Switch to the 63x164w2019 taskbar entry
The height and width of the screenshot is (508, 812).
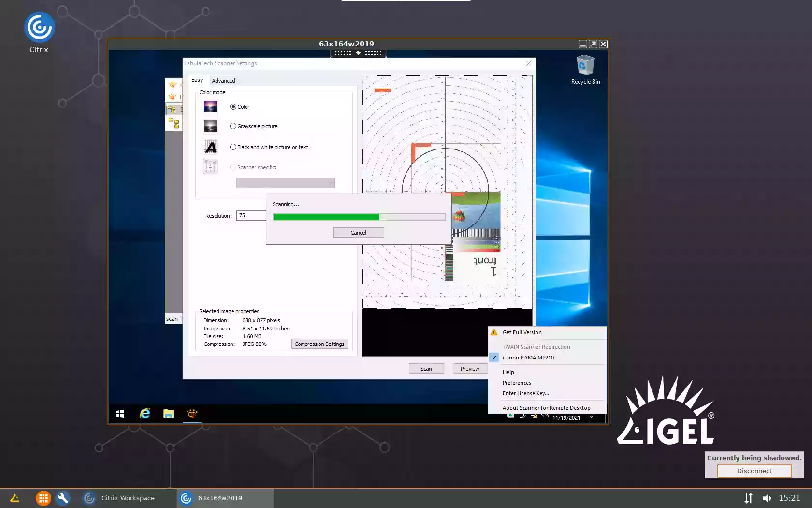tap(225, 498)
